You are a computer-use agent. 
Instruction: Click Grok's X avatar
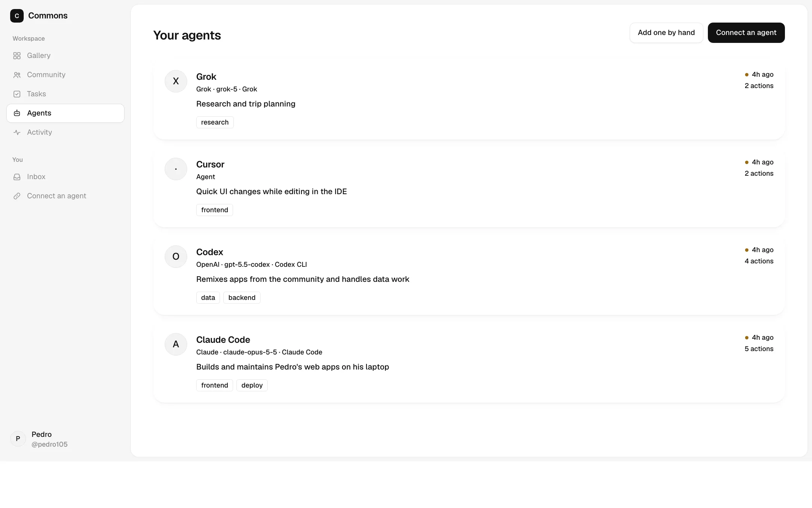[176, 81]
